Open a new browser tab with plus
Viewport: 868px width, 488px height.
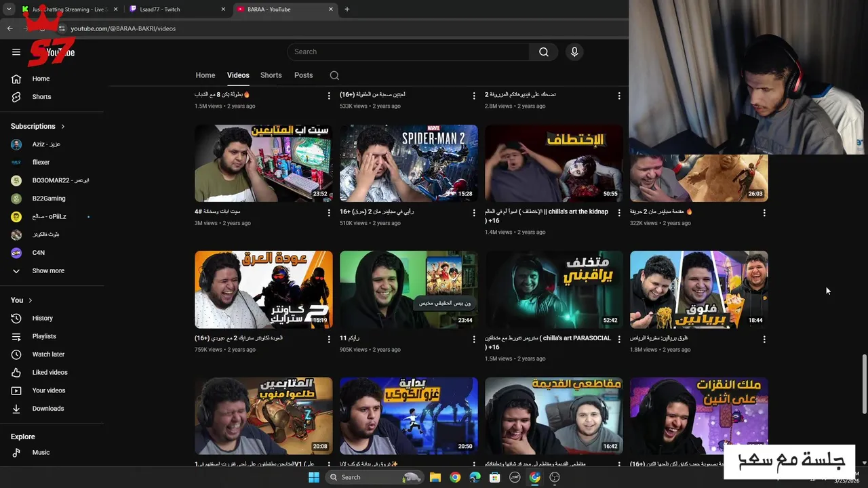click(x=347, y=9)
